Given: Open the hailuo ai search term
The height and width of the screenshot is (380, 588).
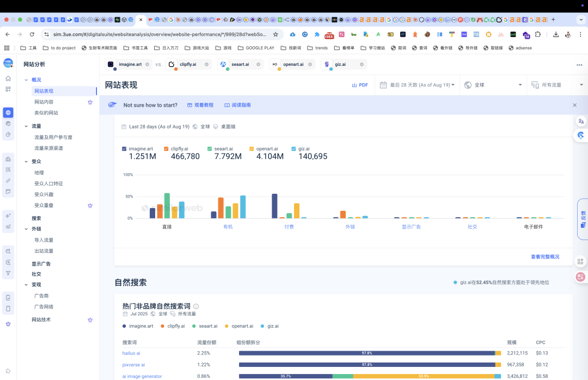Looking at the screenshot, I should coord(131,353).
